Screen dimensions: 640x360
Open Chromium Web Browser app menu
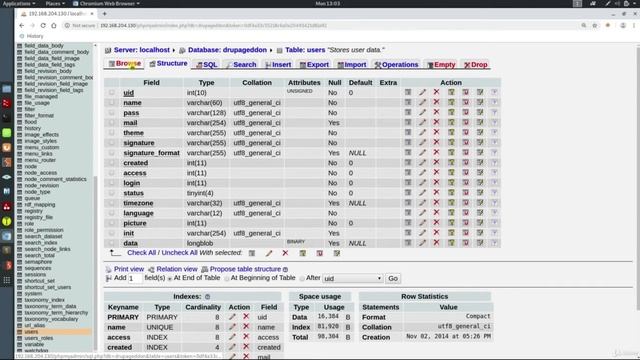coord(107,3)
